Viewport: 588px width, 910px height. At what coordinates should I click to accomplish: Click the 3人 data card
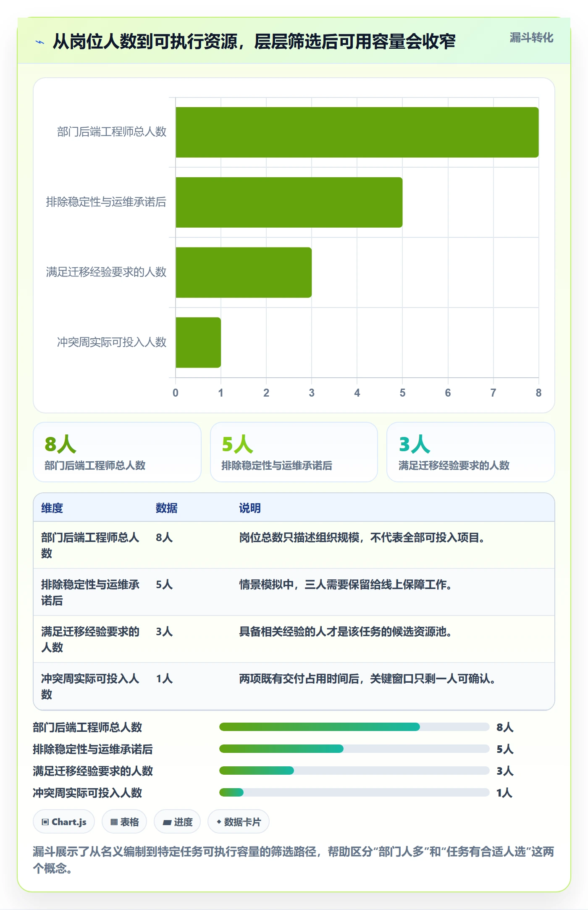tap(471, 452)
